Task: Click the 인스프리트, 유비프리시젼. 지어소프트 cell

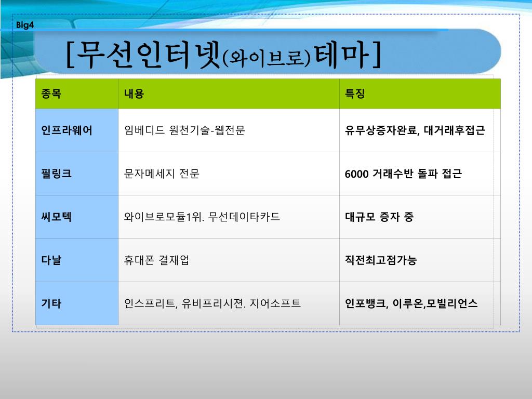Action: (229, 303)
